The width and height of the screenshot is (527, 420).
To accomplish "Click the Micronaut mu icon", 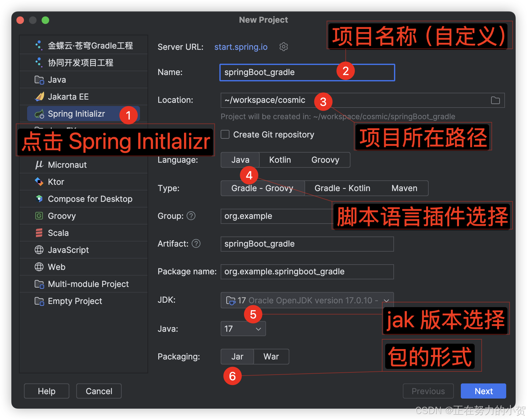I will 39,165.
